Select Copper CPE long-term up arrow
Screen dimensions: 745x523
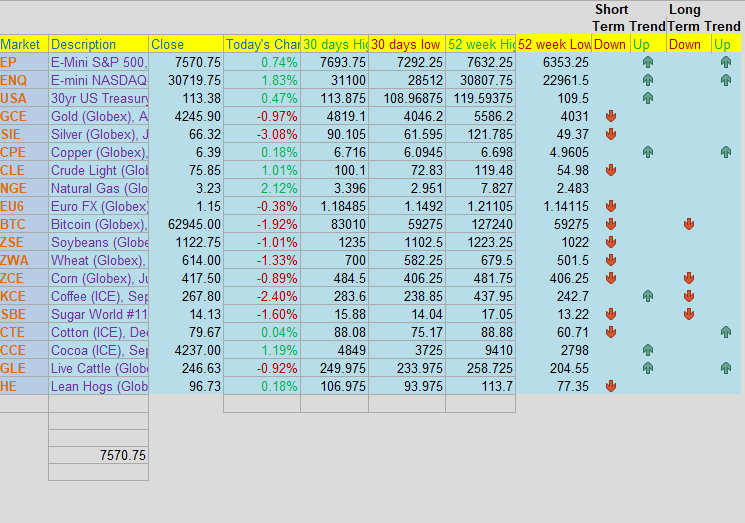tap(726, 152)
